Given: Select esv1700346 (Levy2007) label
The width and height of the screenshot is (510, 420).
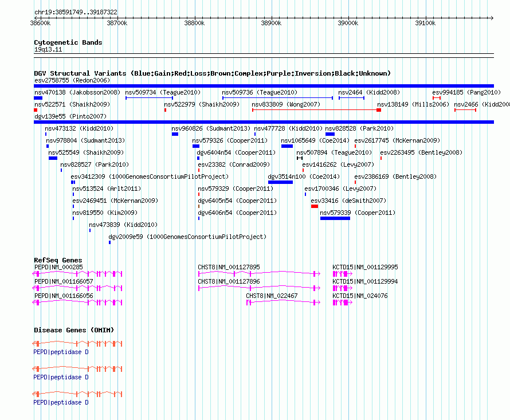Looking at the screenshot, I should [340, 189].
